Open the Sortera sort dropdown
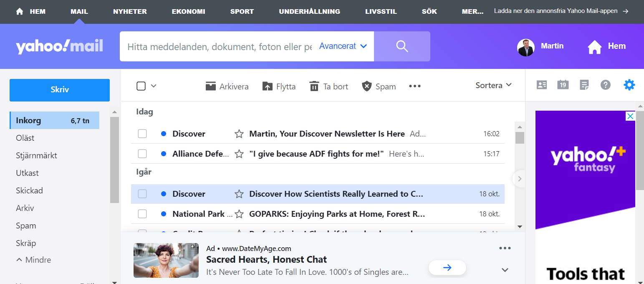 point(493,85)
